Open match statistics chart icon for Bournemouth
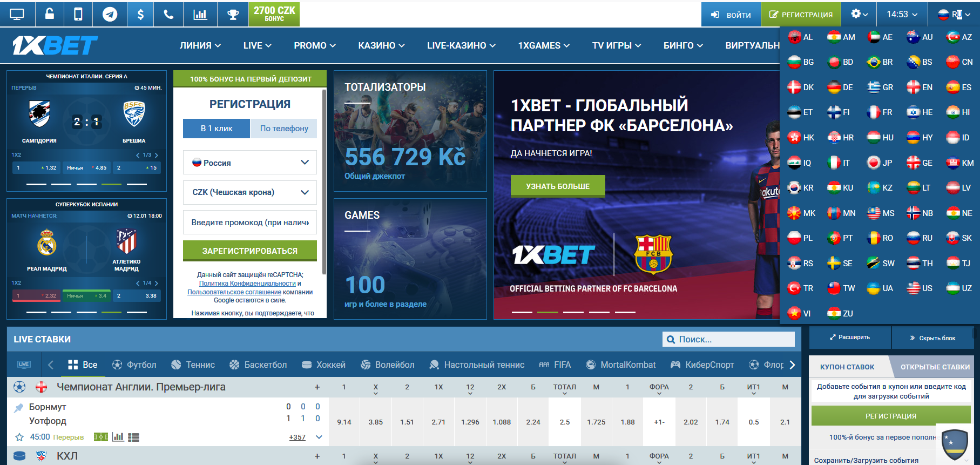 tap(118, 437)
